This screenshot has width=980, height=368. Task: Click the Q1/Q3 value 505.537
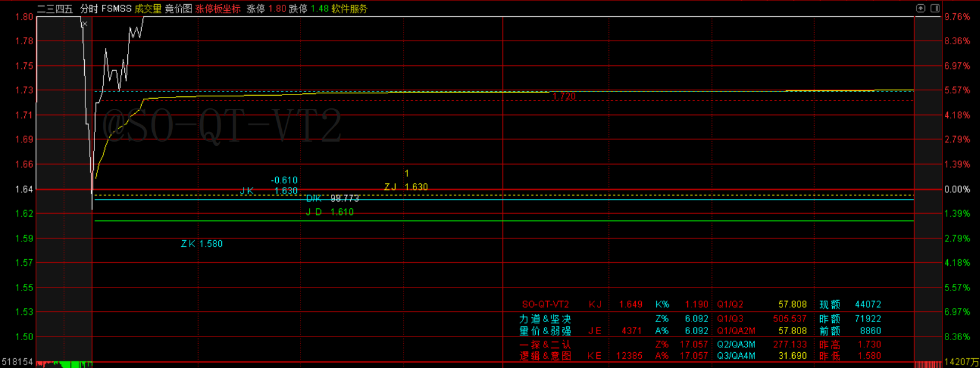tap(790, 318)
